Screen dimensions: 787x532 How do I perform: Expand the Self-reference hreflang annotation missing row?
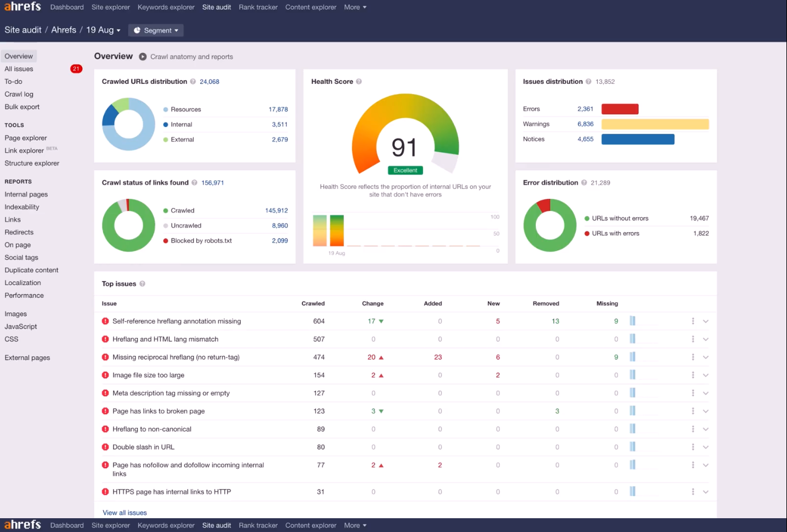(705, 322)
